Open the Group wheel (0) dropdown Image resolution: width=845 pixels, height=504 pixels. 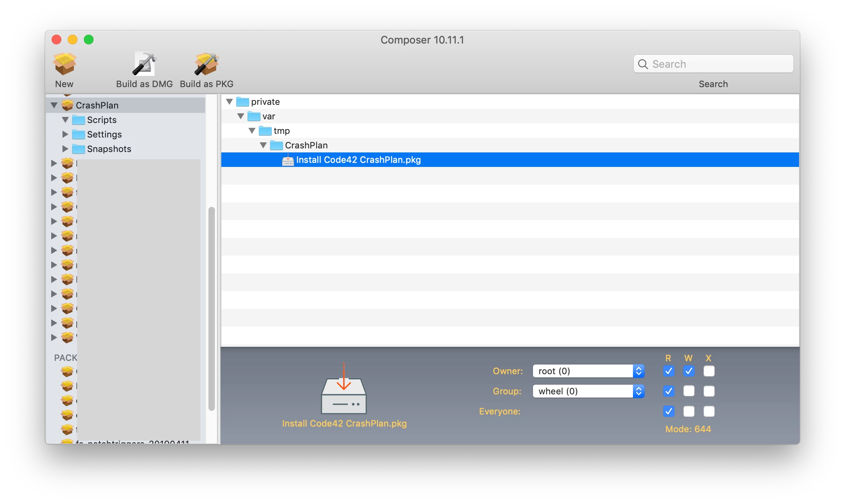coord(589,391)
